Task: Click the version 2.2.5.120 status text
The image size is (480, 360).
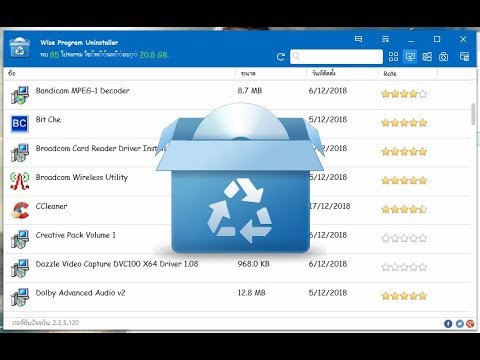Action: pos(45,323)
